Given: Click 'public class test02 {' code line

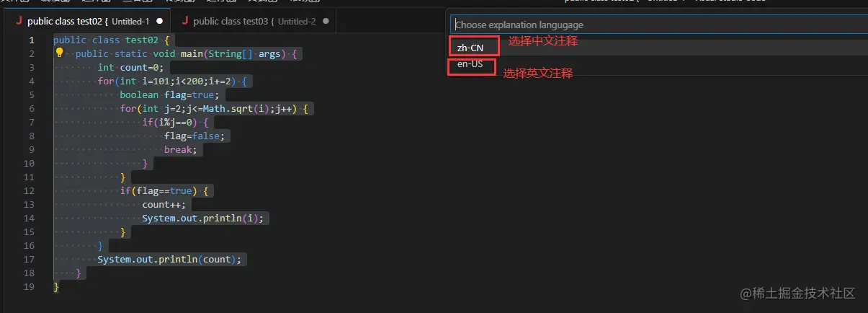Looking at the screenshot, I should (111, 40).
